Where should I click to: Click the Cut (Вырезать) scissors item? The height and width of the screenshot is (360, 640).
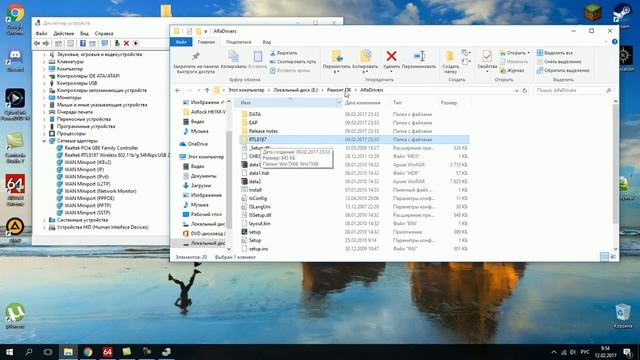283,53
